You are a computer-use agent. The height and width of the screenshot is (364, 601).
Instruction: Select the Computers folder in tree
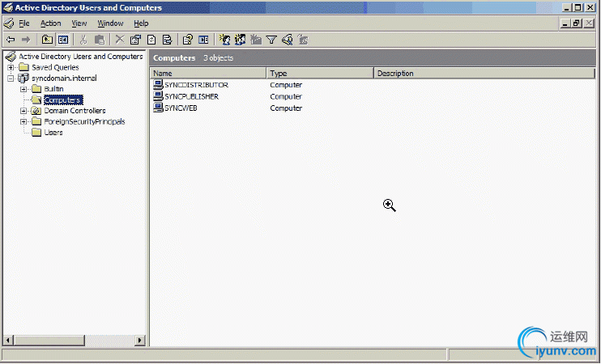63,100
